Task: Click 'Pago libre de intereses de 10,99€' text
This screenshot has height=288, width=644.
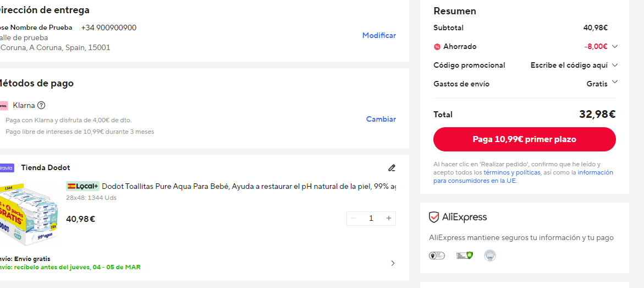Action: coord(80,132)
